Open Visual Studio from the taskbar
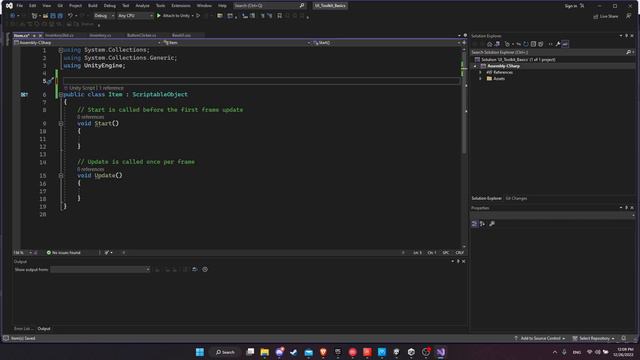The width and height of the screenshot is (640, 360). click(440, 352)
